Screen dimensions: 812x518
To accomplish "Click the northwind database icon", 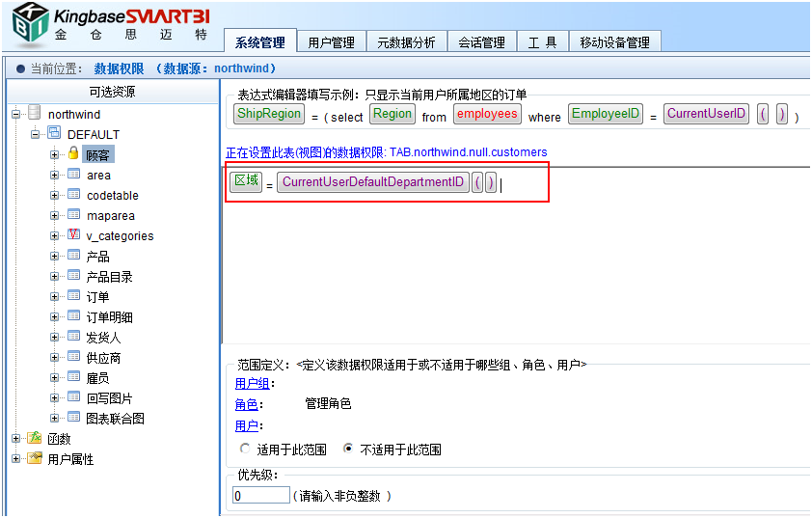I will coord(35,113).
